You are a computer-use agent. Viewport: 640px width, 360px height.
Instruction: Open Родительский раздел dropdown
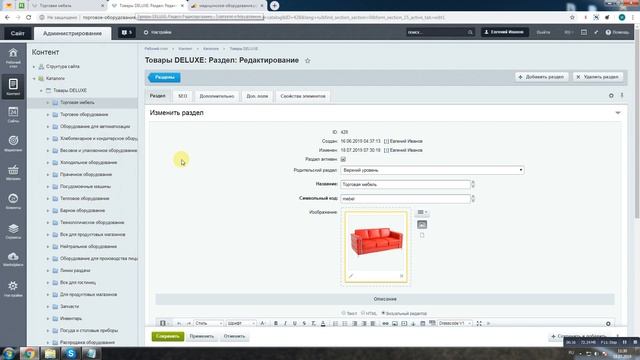coord(432,170)
